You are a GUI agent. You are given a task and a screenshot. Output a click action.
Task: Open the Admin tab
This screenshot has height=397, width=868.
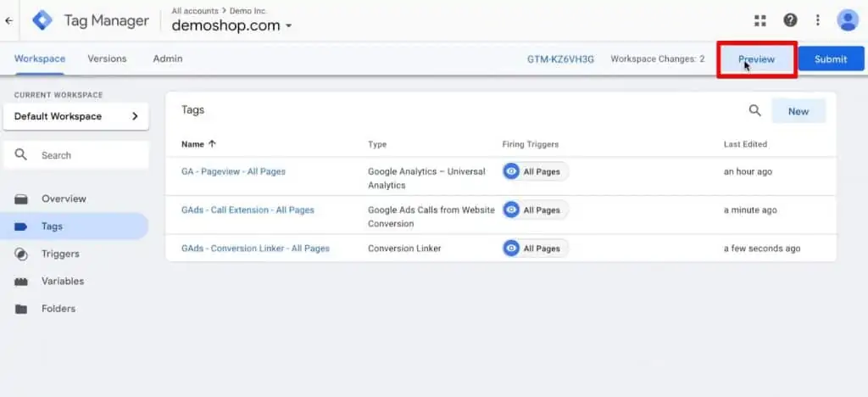(168, 59)
